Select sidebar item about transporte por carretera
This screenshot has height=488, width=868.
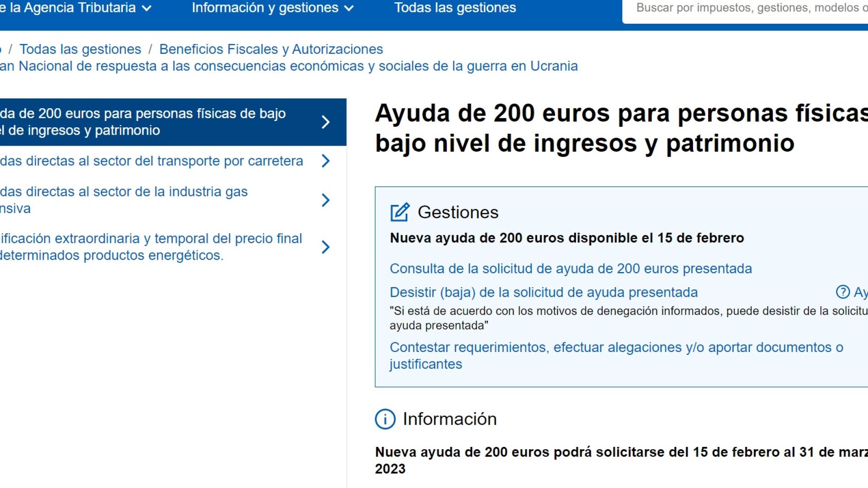coord(152,161)
